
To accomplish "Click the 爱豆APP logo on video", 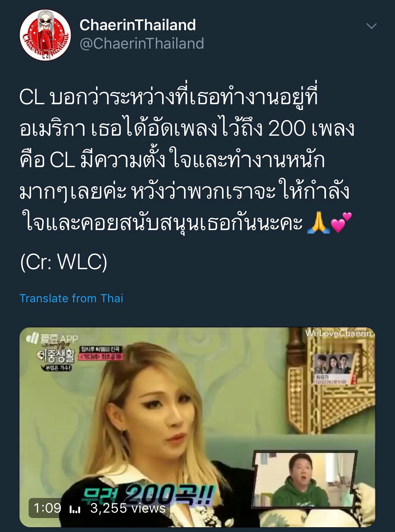I will coord(52,339).
